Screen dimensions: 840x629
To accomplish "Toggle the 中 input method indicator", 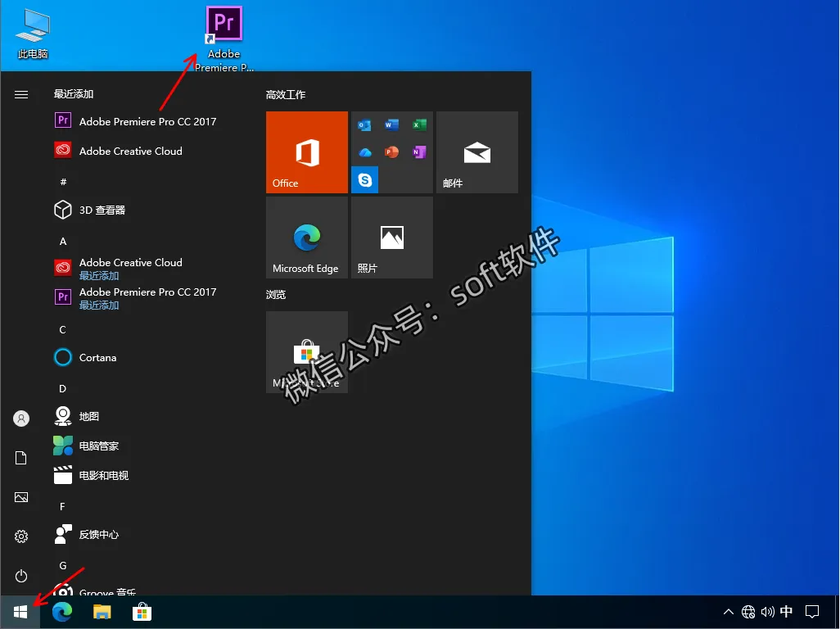I will coord(787,611).
